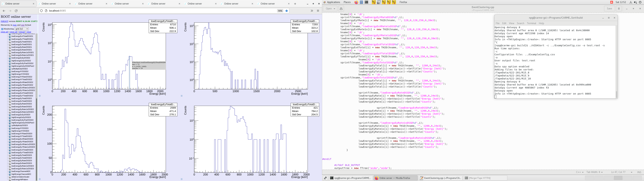644x181 pixels.
Task: Open the grid 2x2 layout dropdown
Action: (21, 29)
